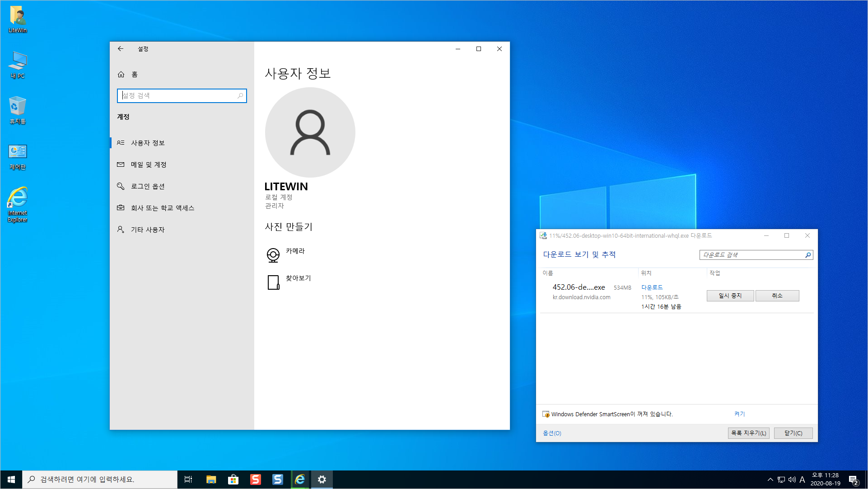
Task: Open 카메라 to create a photo
Action: click(295, 251)
